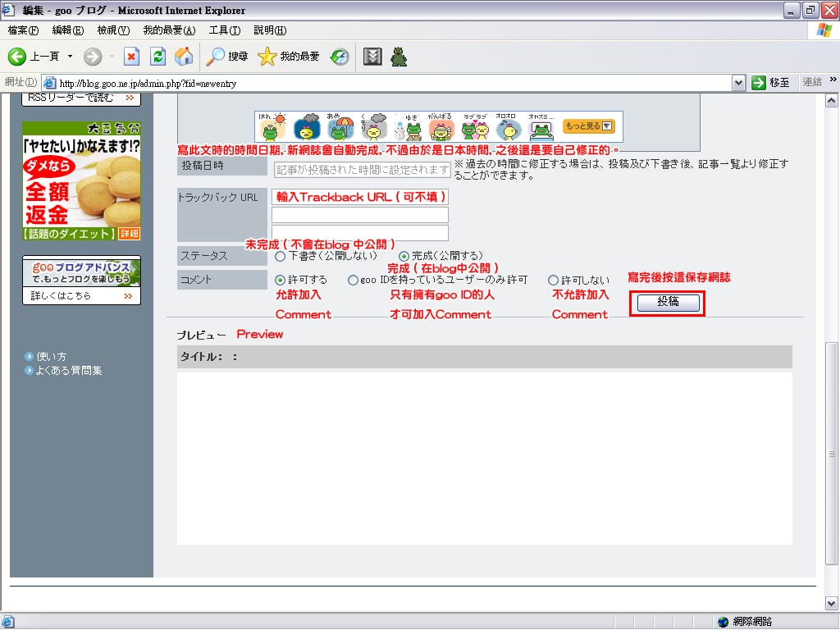Image resolution: width=840 pixels, height=630 pixels.
Task: Click the History clock icon
Action: tap(340, 57)
